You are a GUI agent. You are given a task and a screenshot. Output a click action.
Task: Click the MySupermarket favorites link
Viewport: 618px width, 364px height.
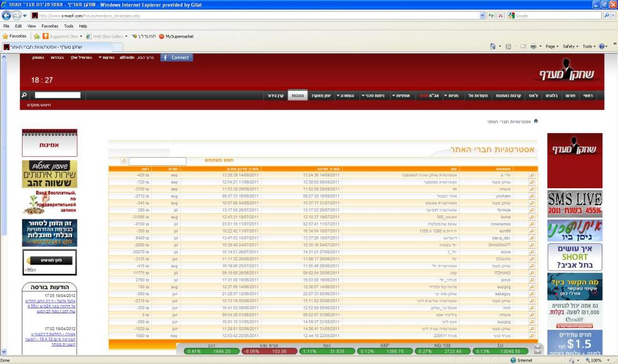[176, 36]
